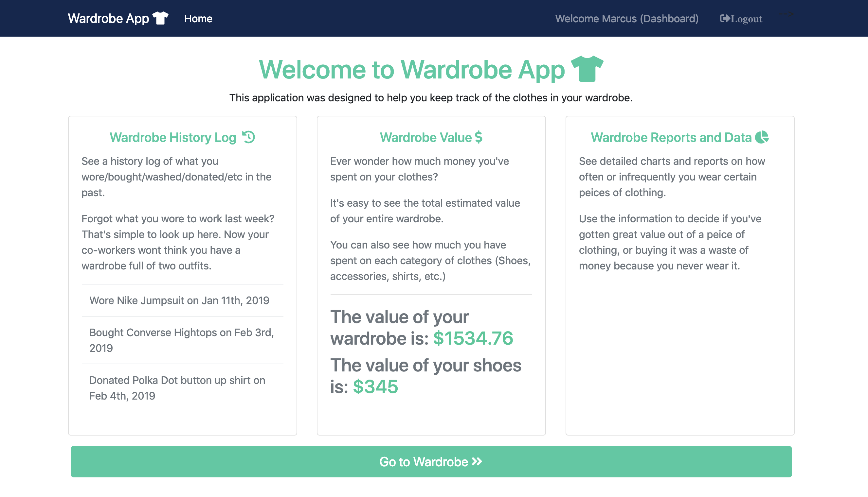Click the Wardrobe History Log heading
868x497 pixels.
click(173, 137)
